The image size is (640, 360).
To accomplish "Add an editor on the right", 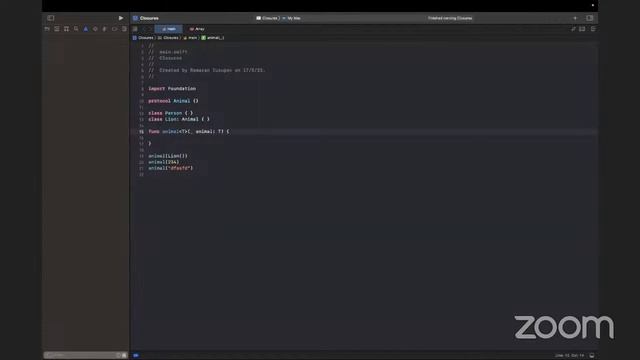I will [x=593, y=29].
